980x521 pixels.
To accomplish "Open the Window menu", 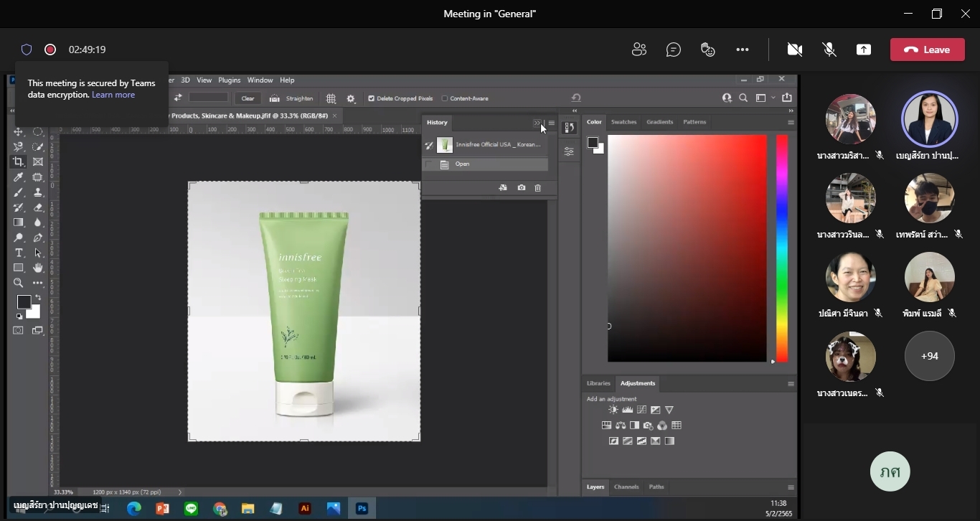I will (260, 80).
